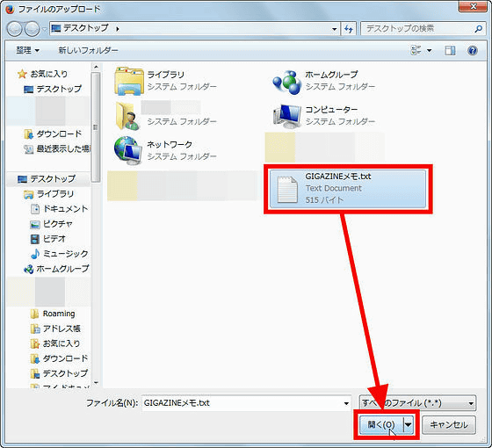Click the キャンセル button
Viewport: 492px width, 448px height.
coord(449,425)
